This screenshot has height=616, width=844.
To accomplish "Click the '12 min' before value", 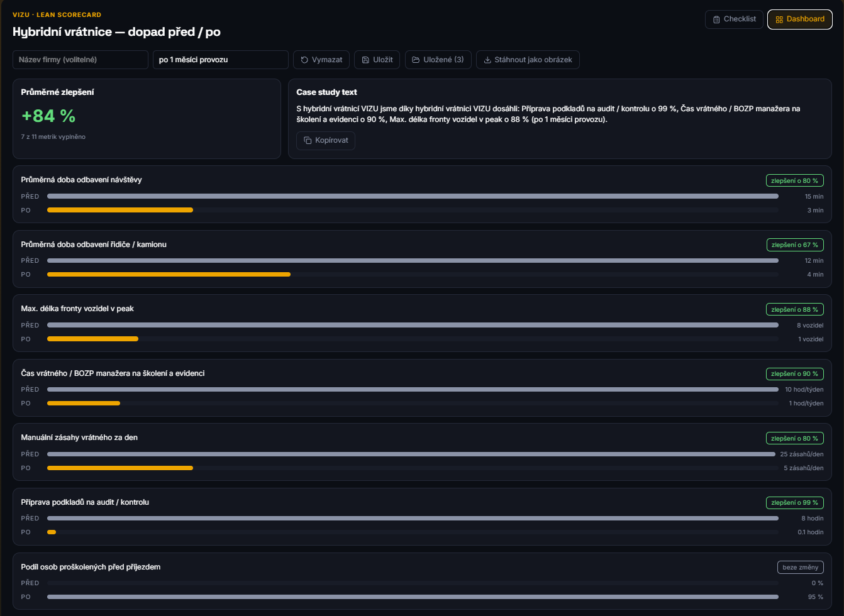I will (x=814, y=260).
